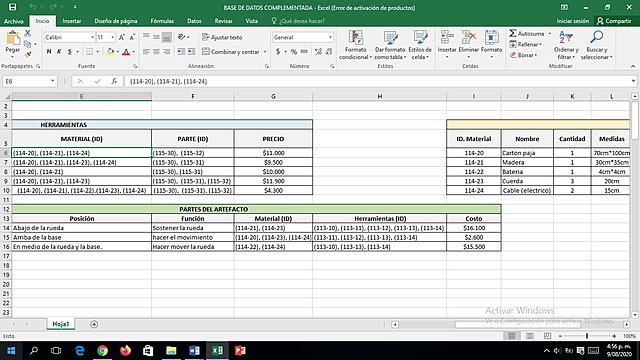Screen dimensions: 640x360
Task: Select the Hoja1 sheet tab
Action: tap(61, 324)
